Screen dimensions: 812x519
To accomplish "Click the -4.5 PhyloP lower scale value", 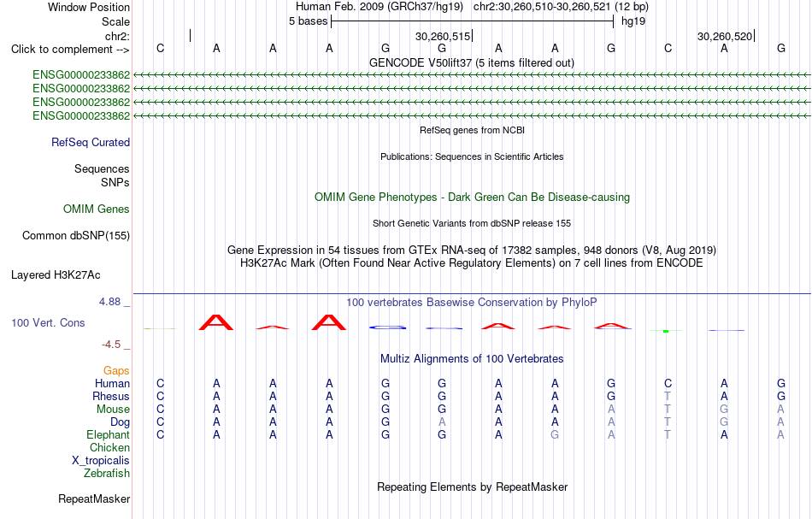I will click(x=111, y=345).
